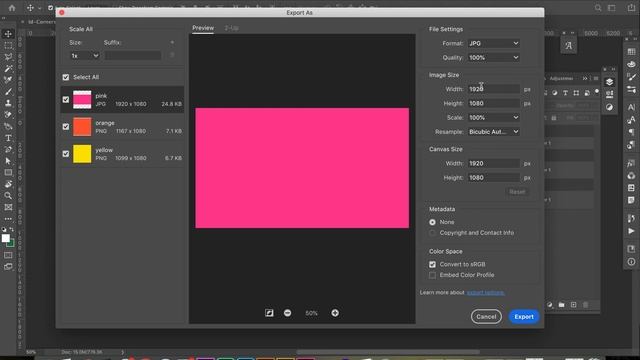Select the orange asset thumbnail

82,127
